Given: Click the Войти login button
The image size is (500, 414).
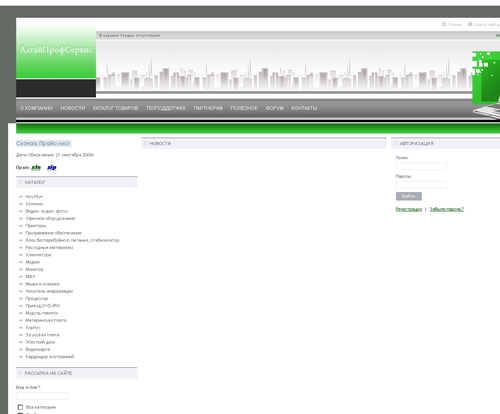Looking at the screenshot, I should 409,196.
